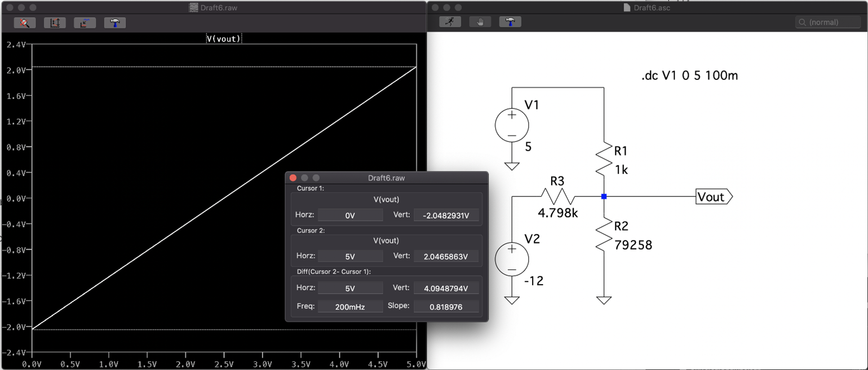Viewport: 868px width, 370px height.
Task: Click Cursor 2 Horz field showing 5V
Action: click(350, 256)
